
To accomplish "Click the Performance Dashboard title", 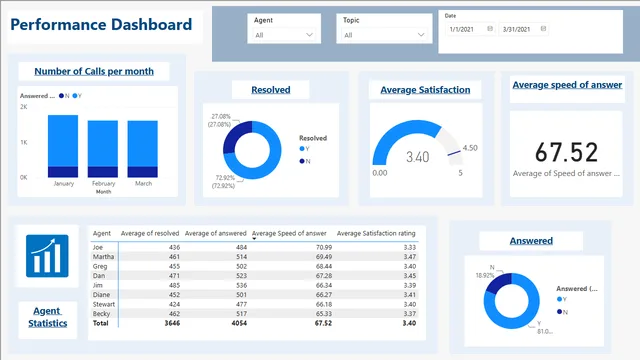I will (101, 24).
